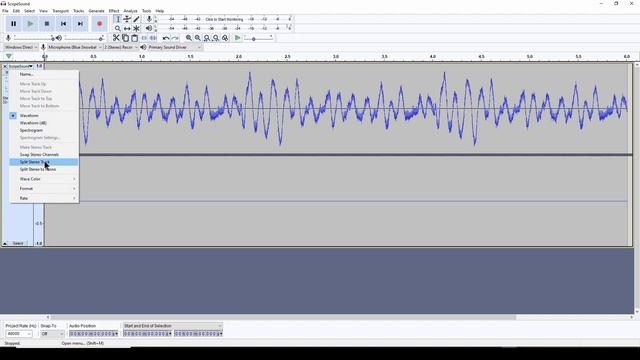Open the Effect menu

114,11
